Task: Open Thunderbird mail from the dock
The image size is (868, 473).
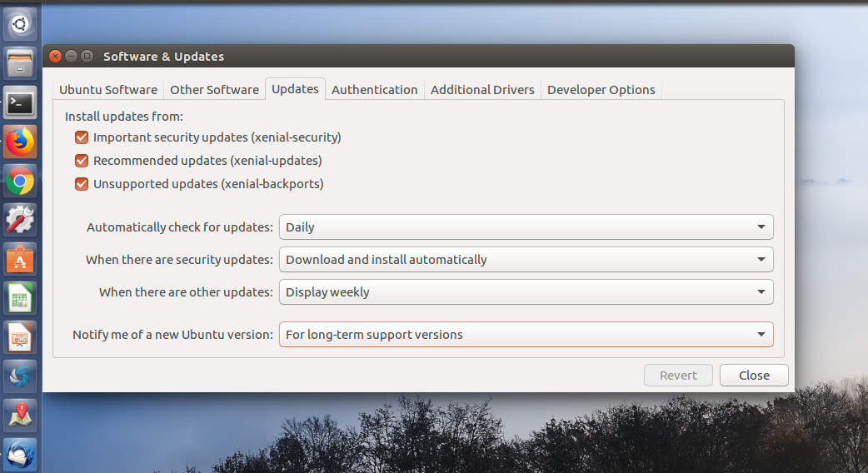Action: 20,454
